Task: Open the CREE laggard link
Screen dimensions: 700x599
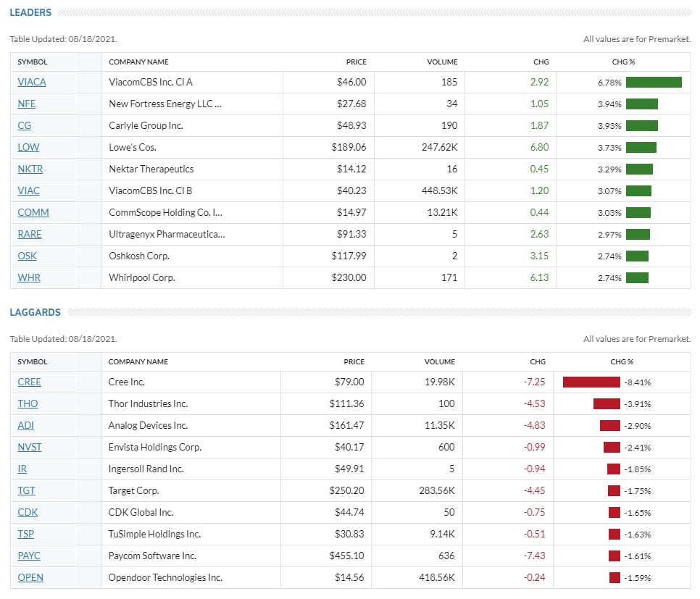Action: 29,382
